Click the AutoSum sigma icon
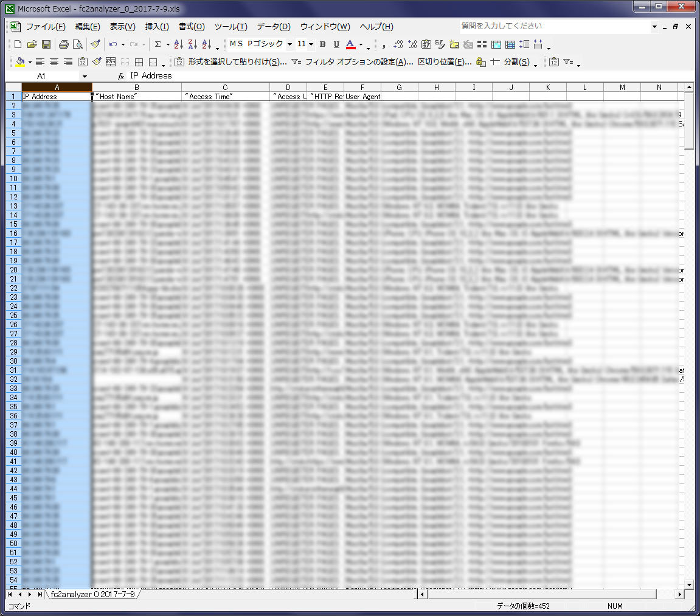 coord(158,44)
